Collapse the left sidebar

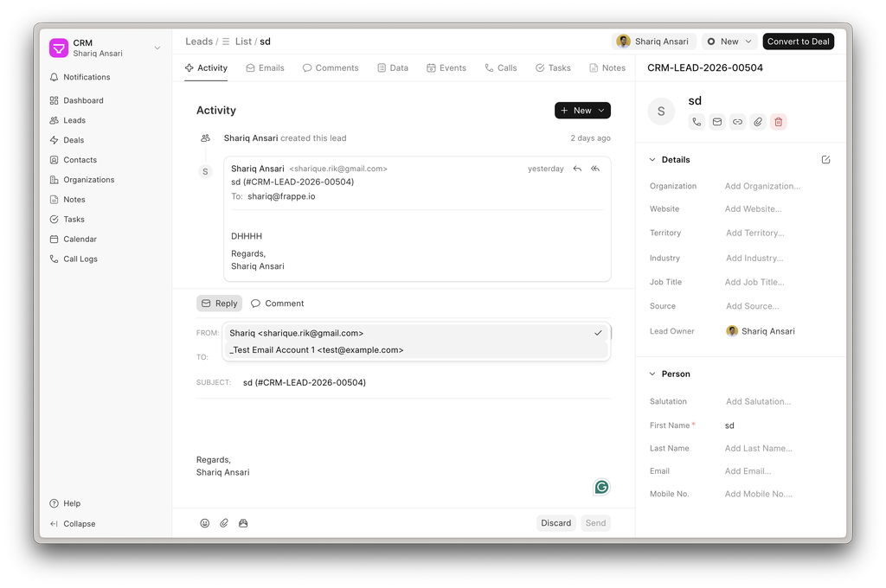pyautogui.click(x=79, y=524)
